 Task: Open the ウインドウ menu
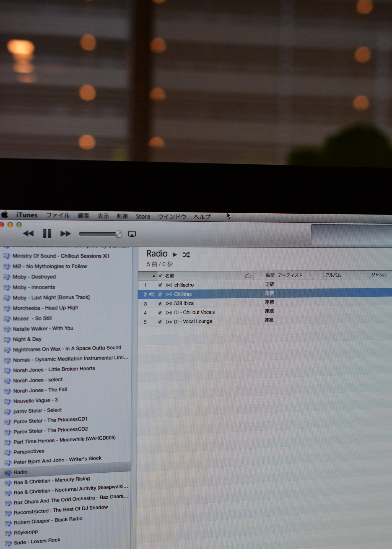(x=172, y=216)
